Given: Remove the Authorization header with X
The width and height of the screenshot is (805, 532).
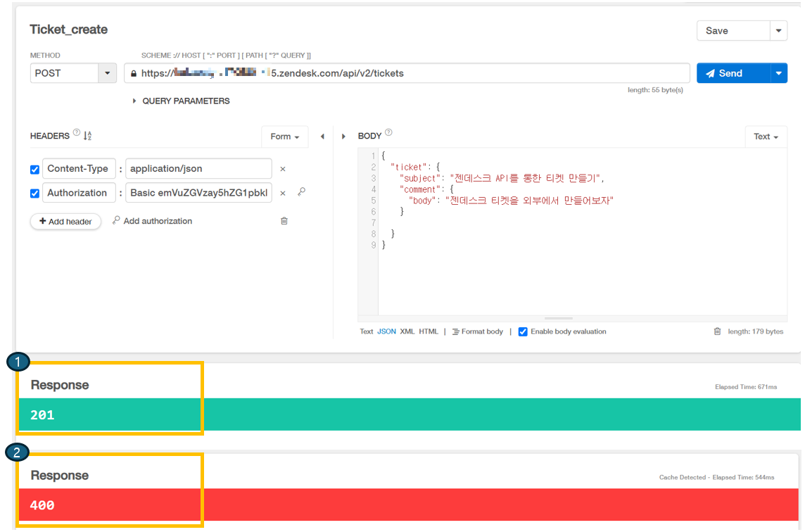Looking at the screenshot, I should (282, 194).
